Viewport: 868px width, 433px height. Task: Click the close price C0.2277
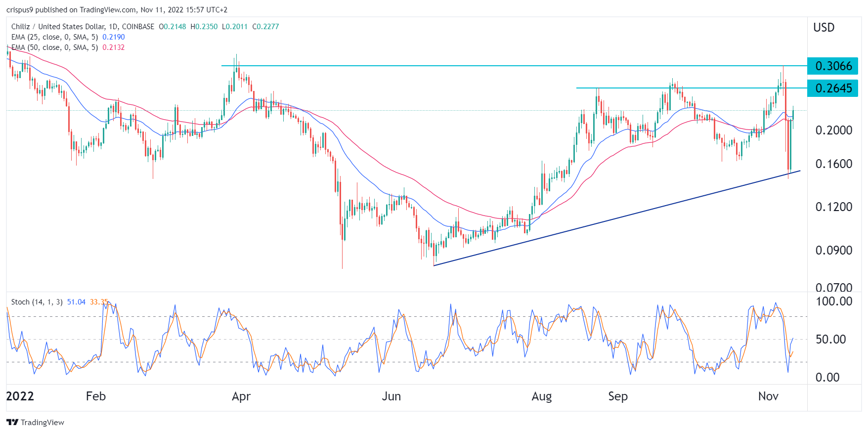[265, 27]
